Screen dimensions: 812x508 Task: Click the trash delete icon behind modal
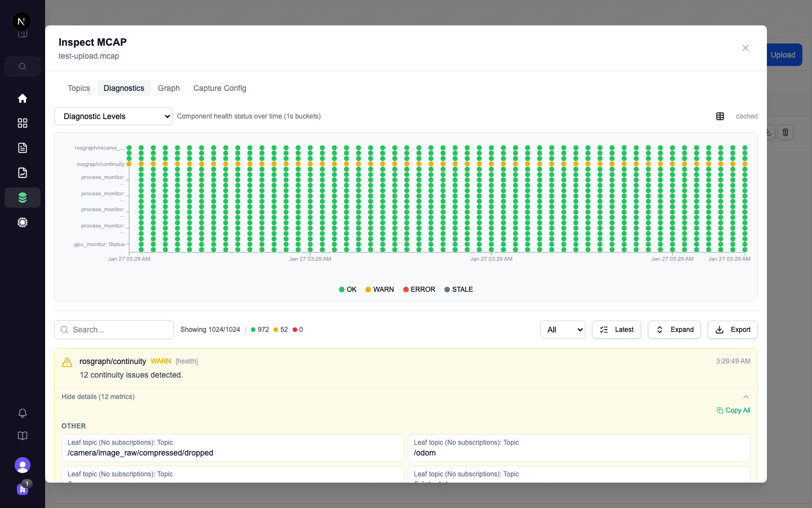785,132
